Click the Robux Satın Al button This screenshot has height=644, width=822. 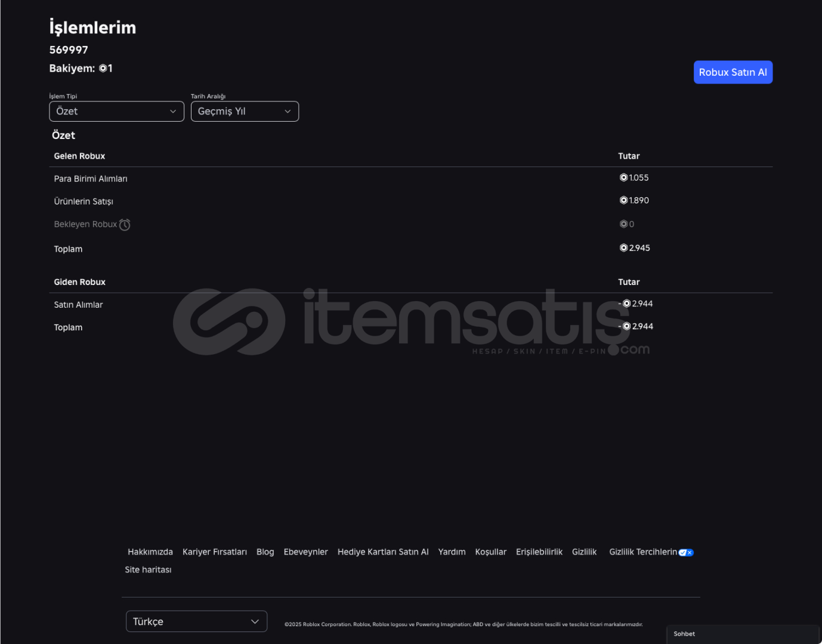733,72
